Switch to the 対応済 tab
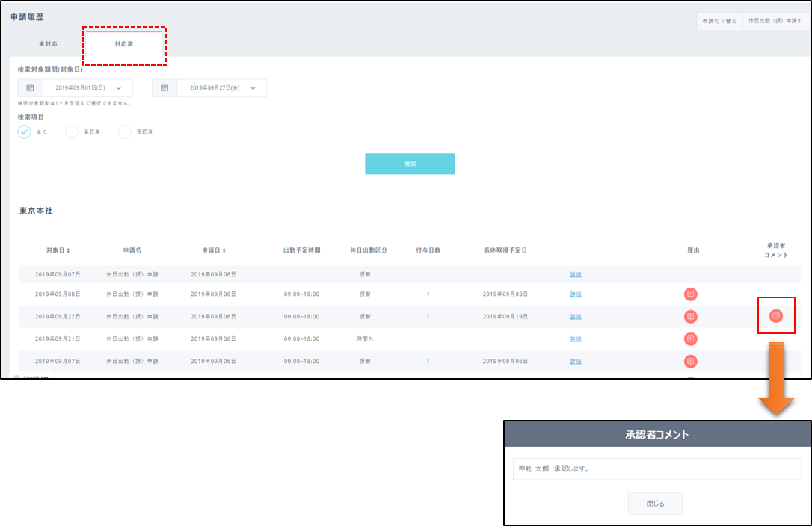812x526 pixels. tap(124, 44)
